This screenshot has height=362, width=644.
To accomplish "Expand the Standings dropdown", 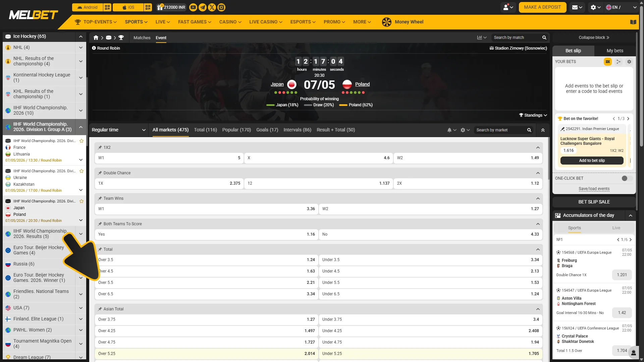I will coord(533,115).
